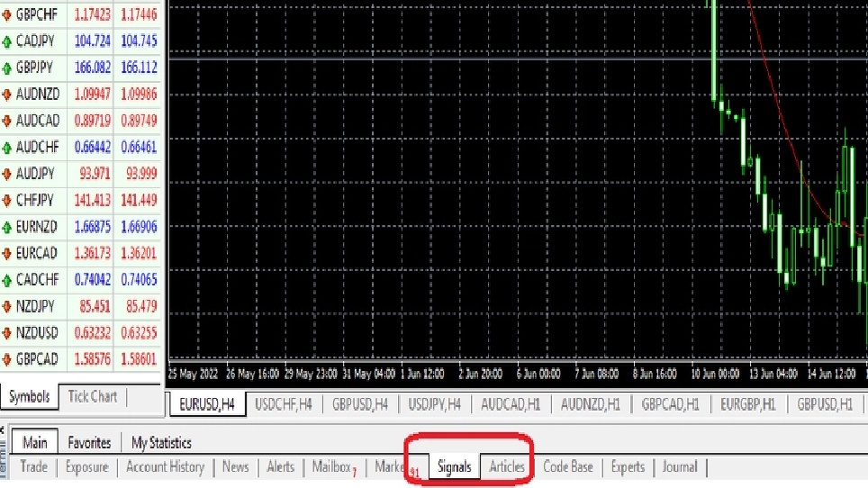Open the GBPCAD,H1 chart tab

coord(671,404)
